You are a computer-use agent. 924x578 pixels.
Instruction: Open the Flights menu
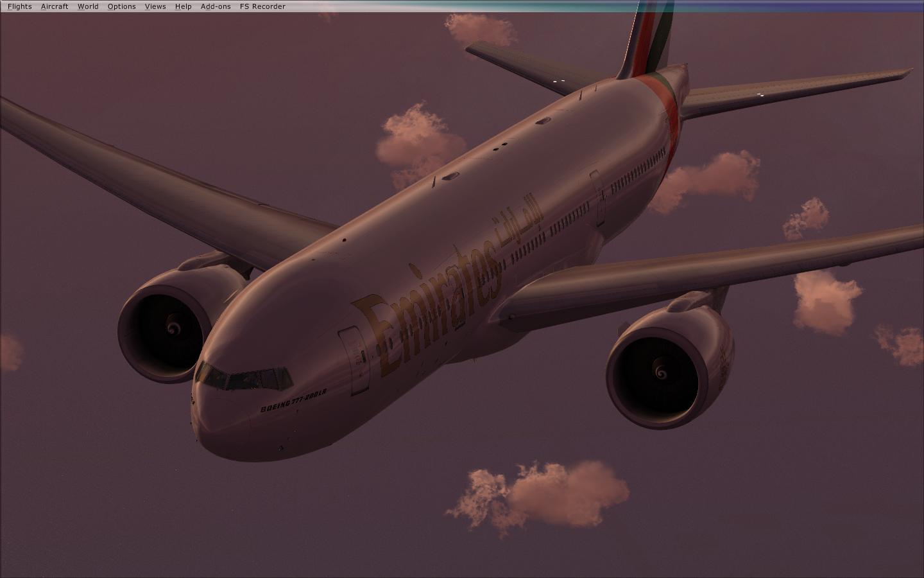[x=19, y=6]
